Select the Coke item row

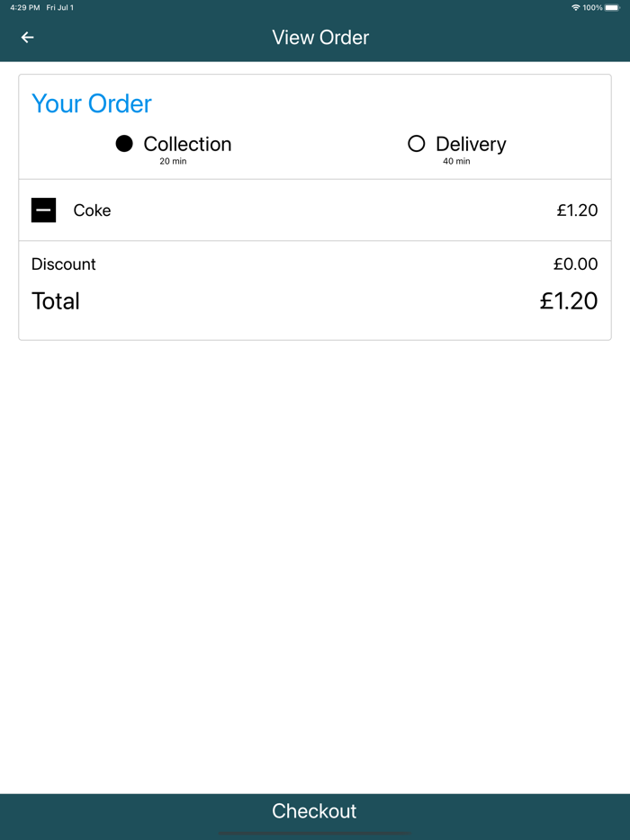(91, 210)
